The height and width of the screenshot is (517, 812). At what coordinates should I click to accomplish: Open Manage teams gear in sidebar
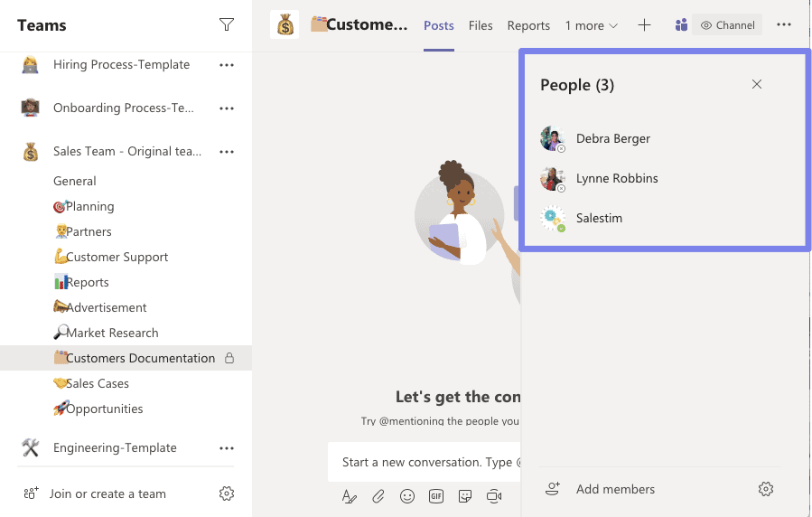[x=227, y=493]
